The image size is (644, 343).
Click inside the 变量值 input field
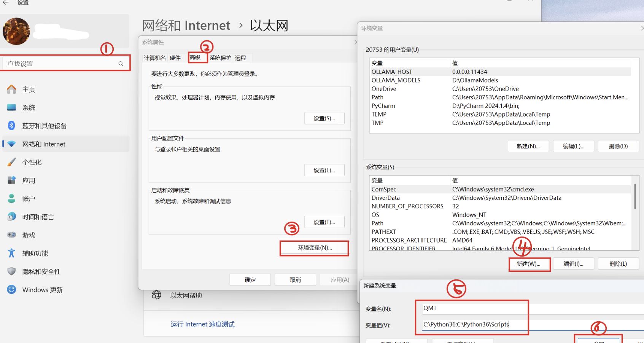(475, 325)
